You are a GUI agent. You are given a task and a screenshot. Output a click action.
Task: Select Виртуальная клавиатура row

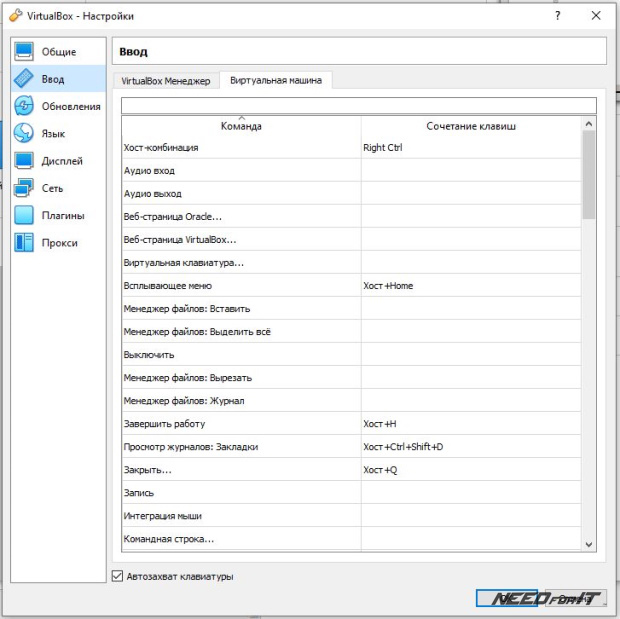[352, 263]
